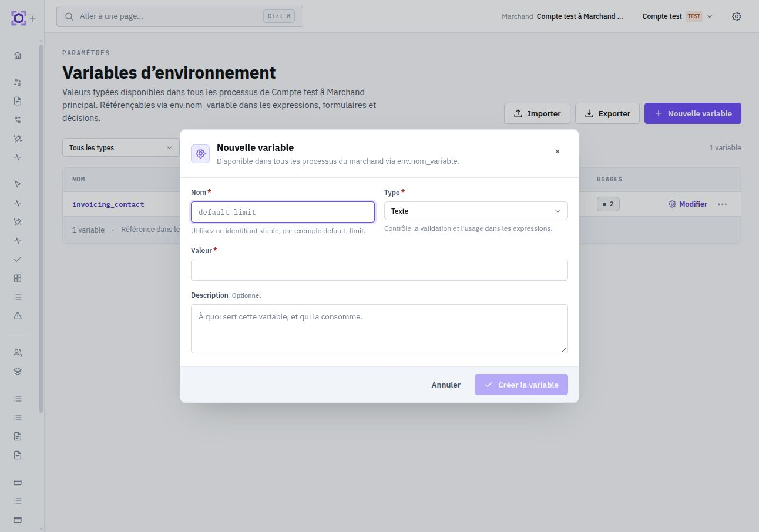The width and height of the screenshot is (759, 532).
Task: Close the Nouvelle variable dialog
Action: (x=558, y=151)
